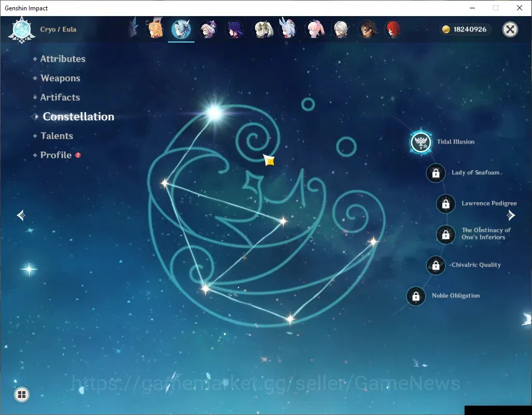Click the Lady of Seafoam label
The height and width of the screenshot is (415, 532).
(x=475, y=173)
